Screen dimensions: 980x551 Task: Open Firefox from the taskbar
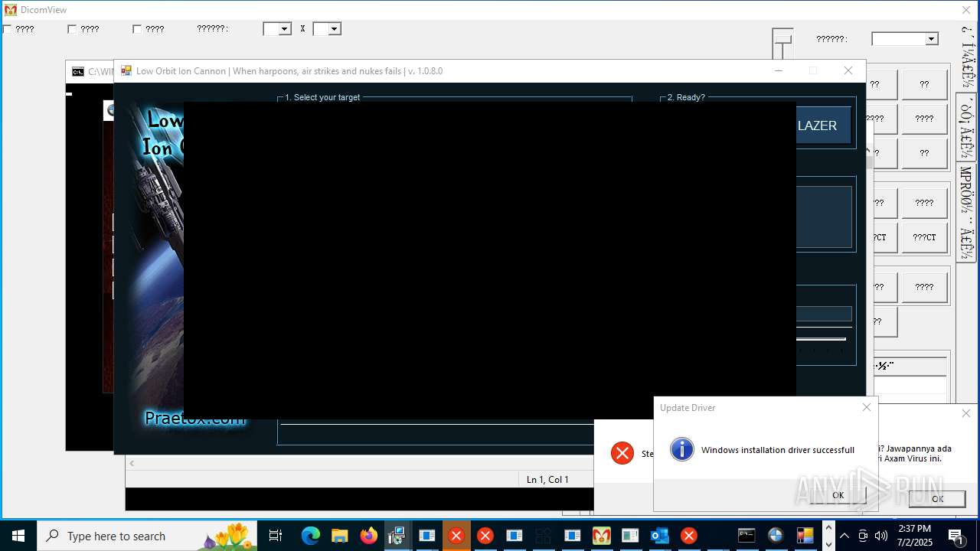[368, 536]
